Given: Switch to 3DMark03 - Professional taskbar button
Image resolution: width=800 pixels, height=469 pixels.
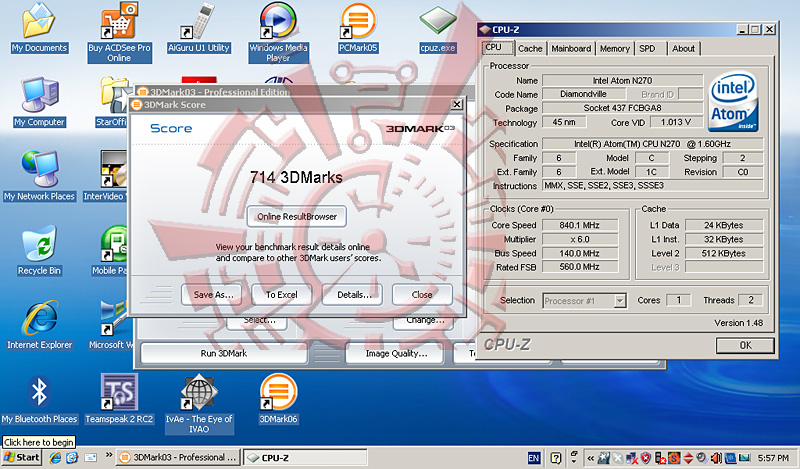Looking at the screenshot, I should coord(178,457).
